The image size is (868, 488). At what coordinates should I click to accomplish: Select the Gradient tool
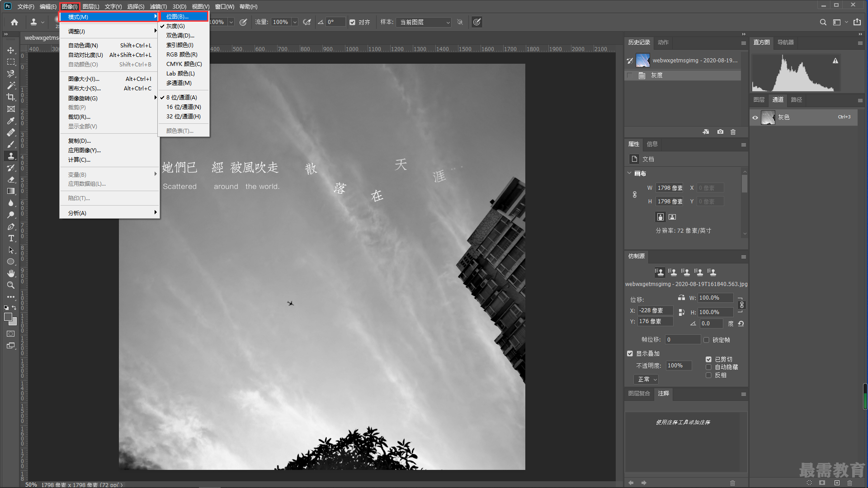tap(11, 191)
